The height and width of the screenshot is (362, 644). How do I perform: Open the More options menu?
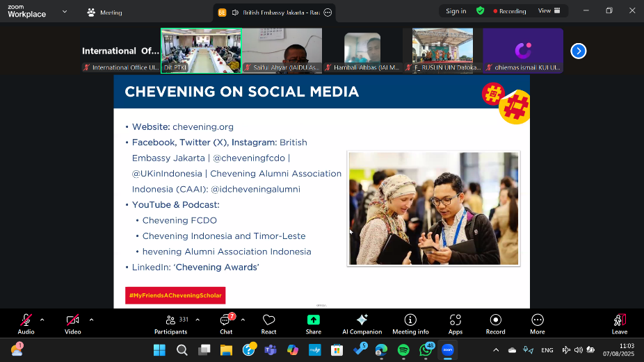tap(537, 324)
